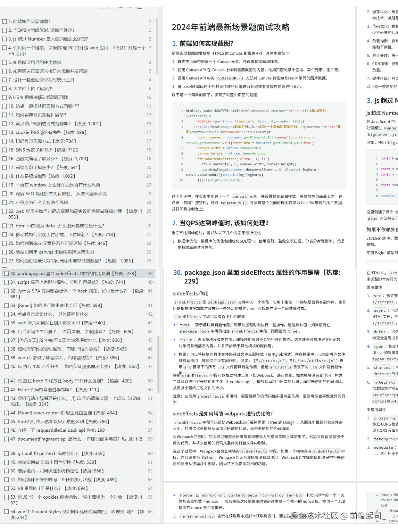This screenshot has height=532, width=398.
Task: Click bookmark icon for 30. package.json sideEffects
Action: tap(6, 274)
